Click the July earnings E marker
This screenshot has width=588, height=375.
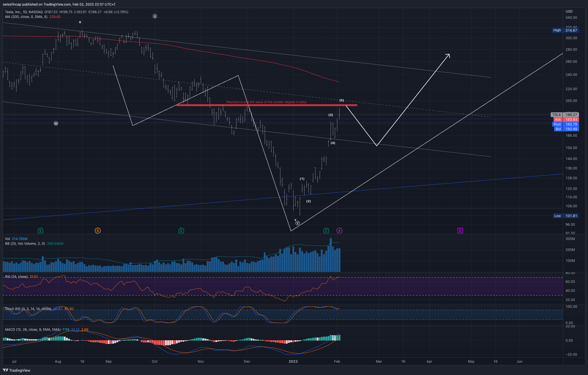[x=40, y=231]
